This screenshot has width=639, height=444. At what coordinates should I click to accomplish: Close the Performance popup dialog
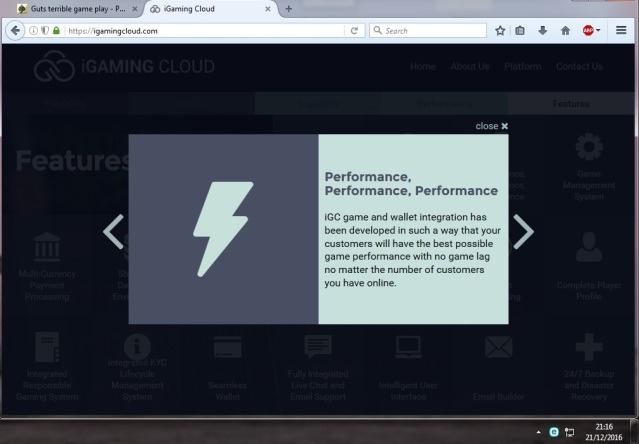[x=491, y=126]
